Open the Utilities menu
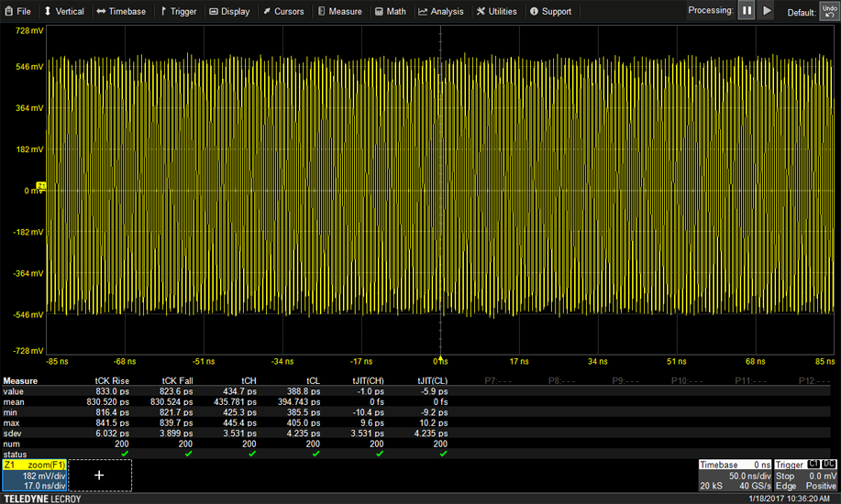 [496, 12]
